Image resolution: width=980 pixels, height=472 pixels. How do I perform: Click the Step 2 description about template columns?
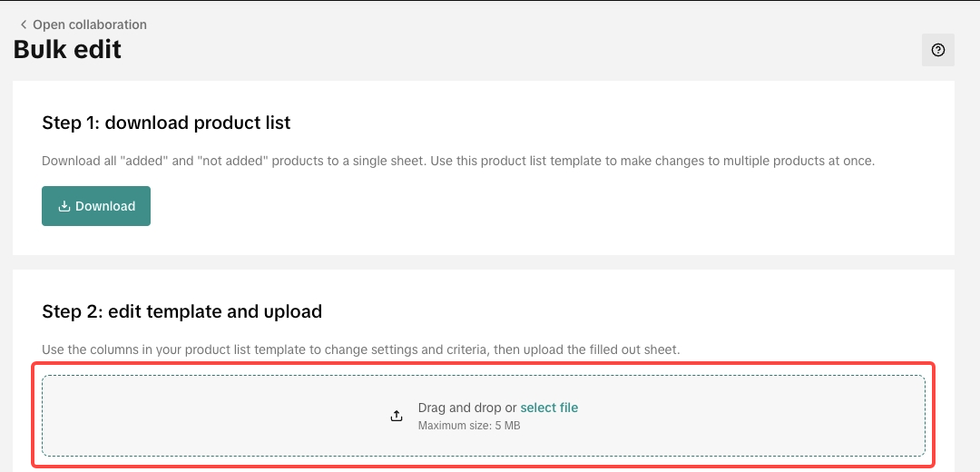pos(360,349)
